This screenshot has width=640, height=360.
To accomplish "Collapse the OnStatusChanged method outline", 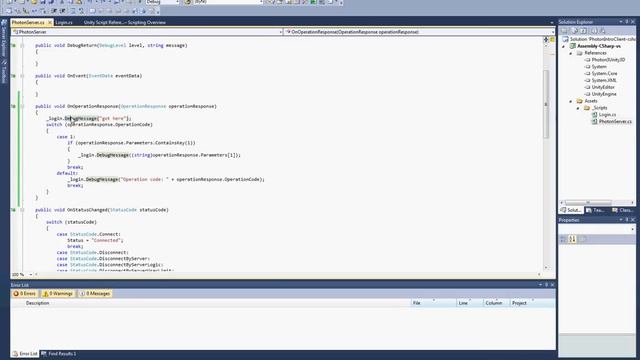I will [22, 210].
